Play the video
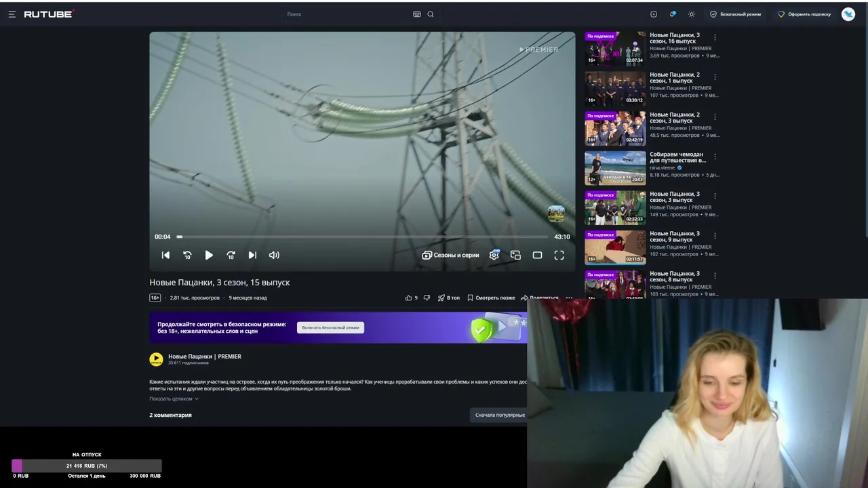The width and height of the screenshot is (868, 488). (209, 255)
